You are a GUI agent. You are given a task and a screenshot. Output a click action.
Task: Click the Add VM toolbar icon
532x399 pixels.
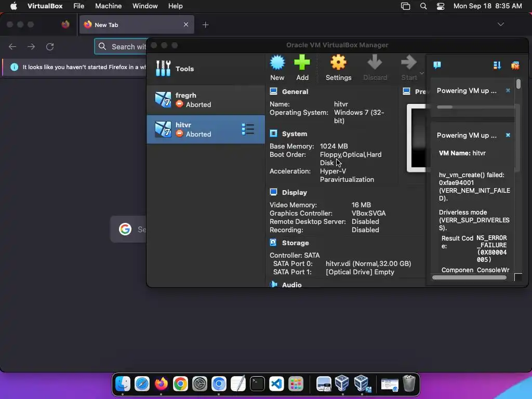click(x=302, y=63)
